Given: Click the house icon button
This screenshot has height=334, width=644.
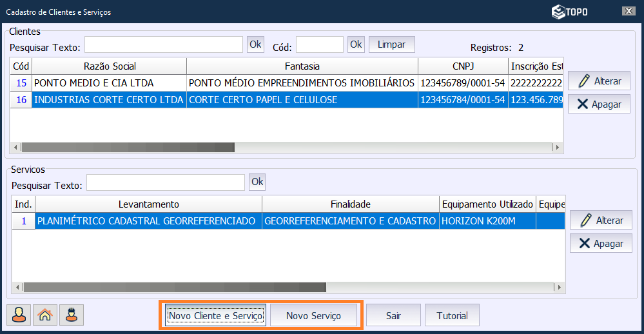Looking at the screenshot, I should [45, 315].
